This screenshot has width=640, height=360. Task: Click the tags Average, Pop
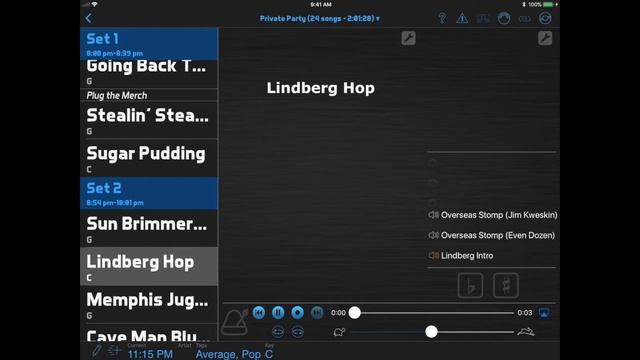click(229, 354)
